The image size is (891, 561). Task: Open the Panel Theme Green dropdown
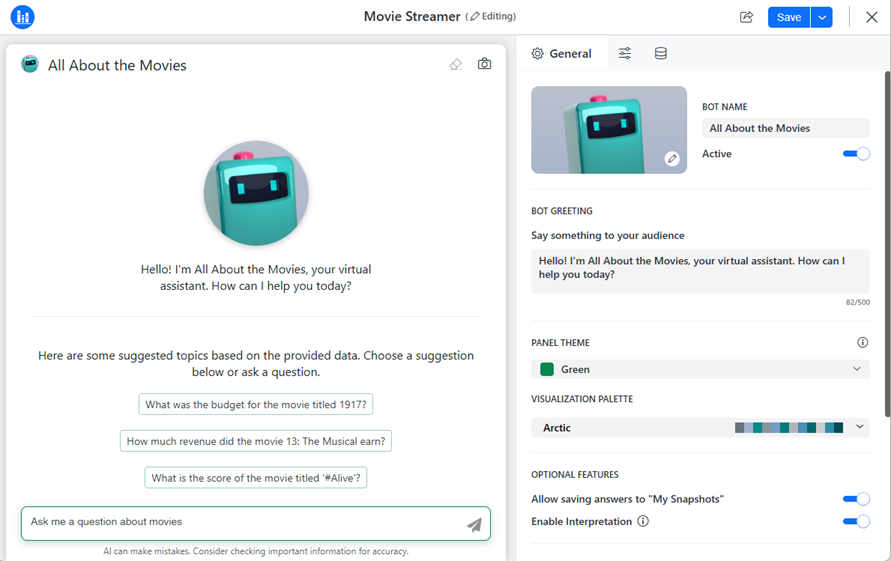tap(700, 369)
